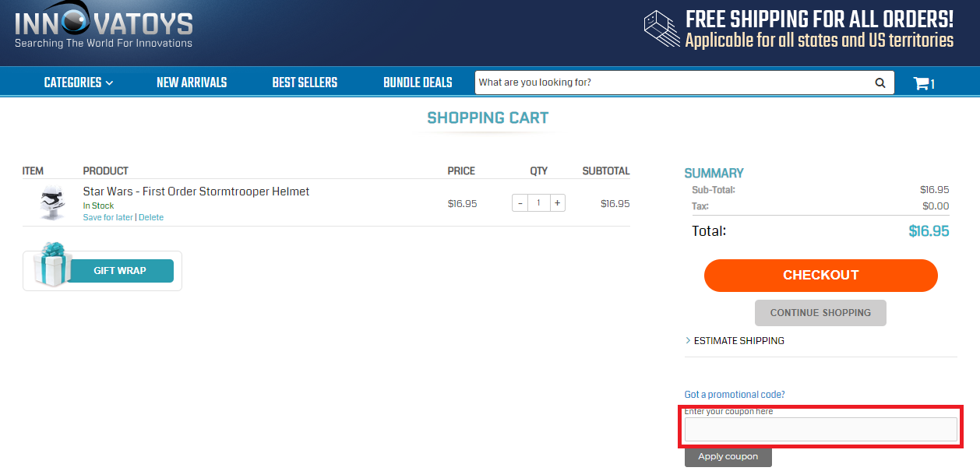Open Bundle Deals menu item
The height and width of the screenshot is (471, 980).
418,83
